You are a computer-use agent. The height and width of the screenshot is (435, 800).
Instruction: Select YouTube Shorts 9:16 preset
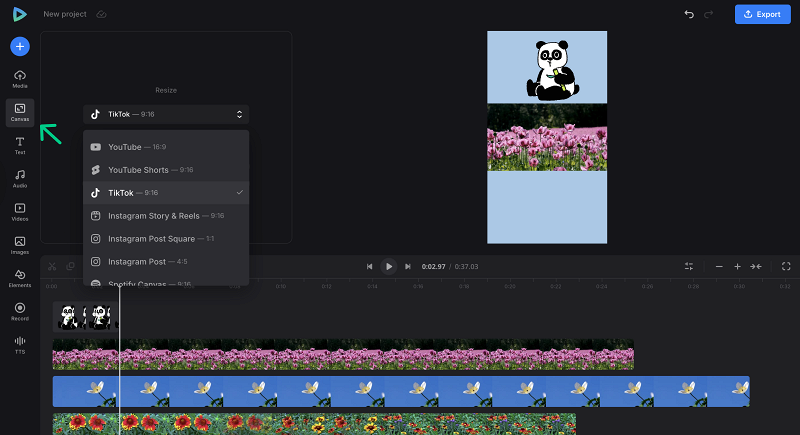pos(166,170)
